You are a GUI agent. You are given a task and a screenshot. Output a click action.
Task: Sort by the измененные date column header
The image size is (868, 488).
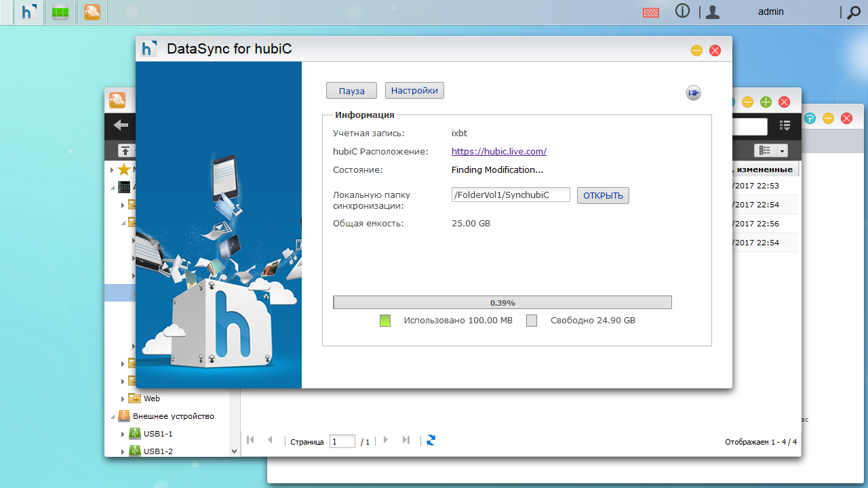click(x=764, y=169)
